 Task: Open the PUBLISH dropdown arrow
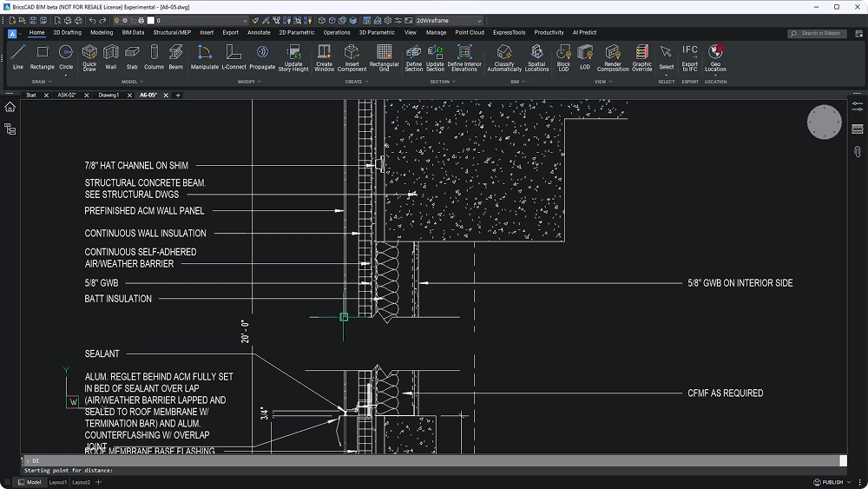pyautogui.click(x=849, y=482)
